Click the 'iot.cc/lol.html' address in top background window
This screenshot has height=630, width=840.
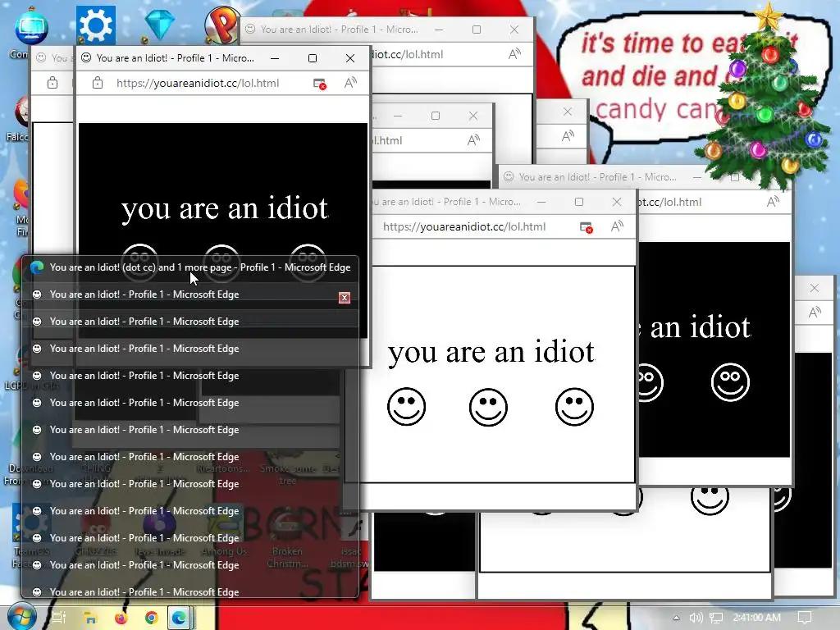407,54
